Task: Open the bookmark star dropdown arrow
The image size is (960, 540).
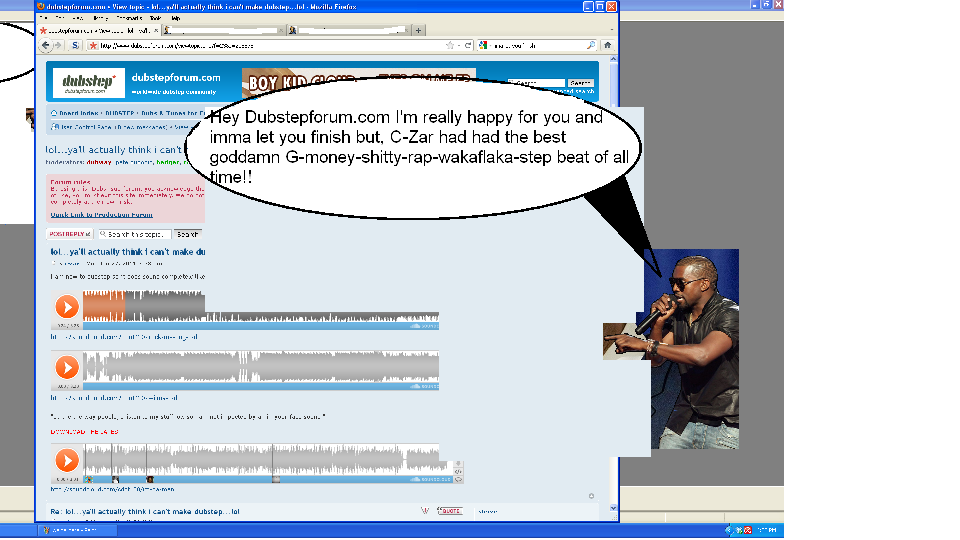Action: [459, 45]
